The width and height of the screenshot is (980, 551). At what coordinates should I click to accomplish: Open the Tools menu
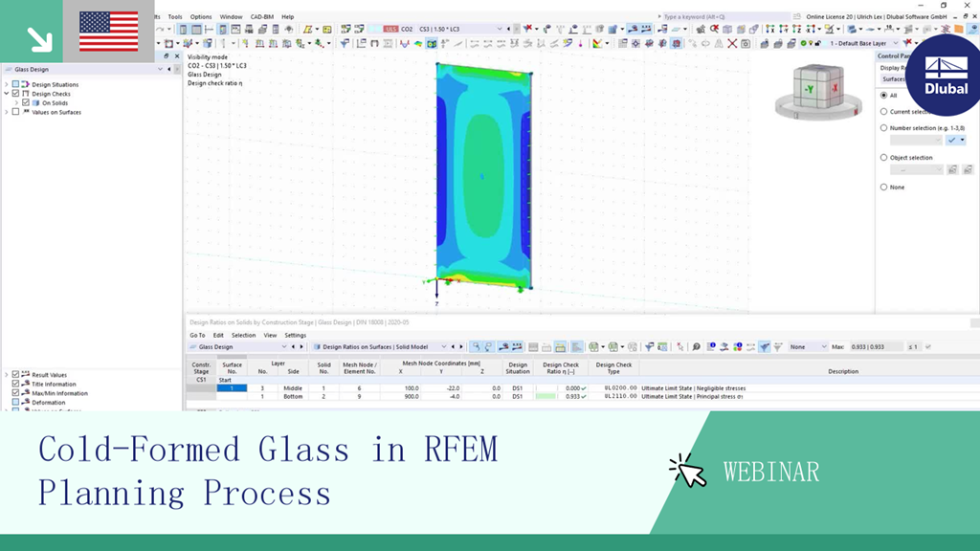coord(175,17)
